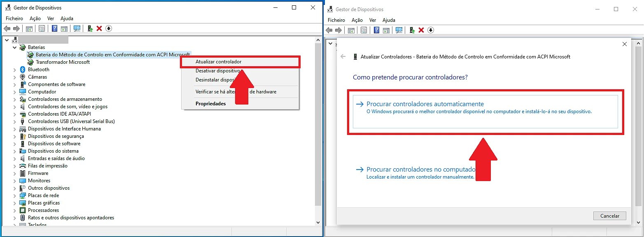Viewport: 644px width, 237px height.
Task: Expand the Placas de rede category
Action: point(15,195)
